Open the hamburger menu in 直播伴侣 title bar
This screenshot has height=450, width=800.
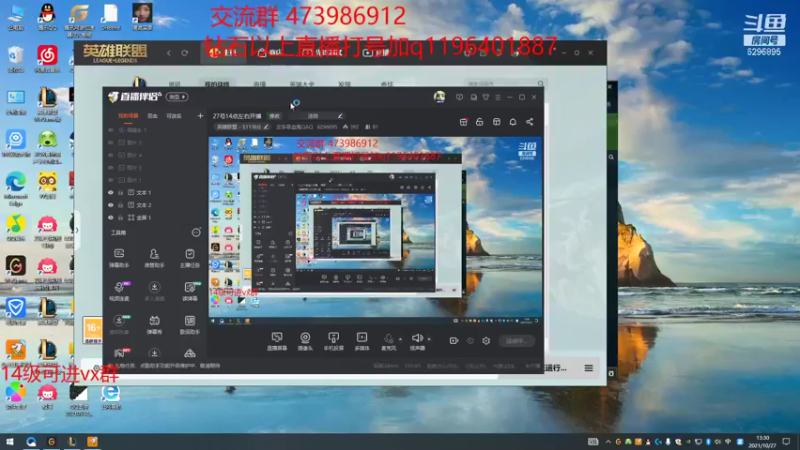pyautogui.click(x=498, y=97)
